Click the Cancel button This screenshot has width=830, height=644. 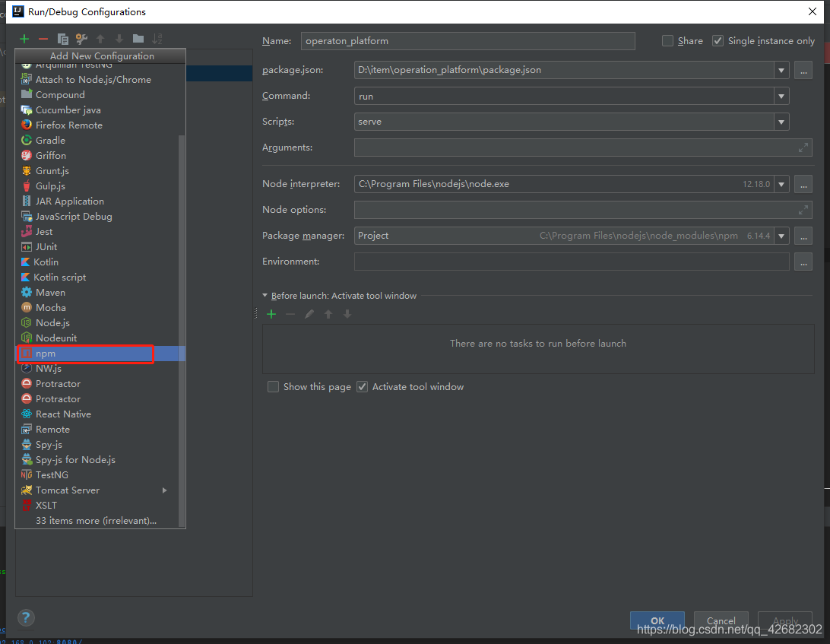click(721, 620)
